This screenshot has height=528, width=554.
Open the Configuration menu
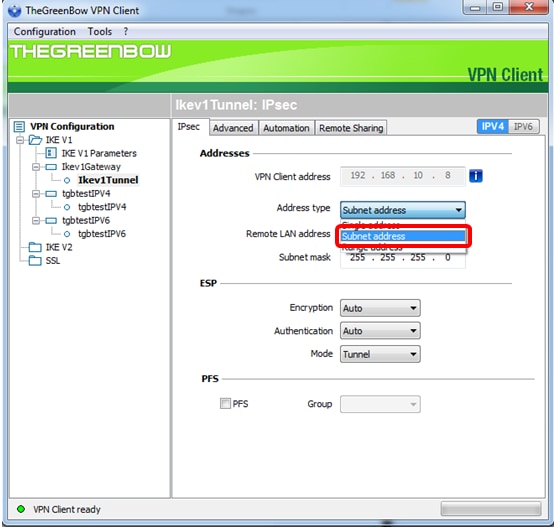[x=45, y=31]
